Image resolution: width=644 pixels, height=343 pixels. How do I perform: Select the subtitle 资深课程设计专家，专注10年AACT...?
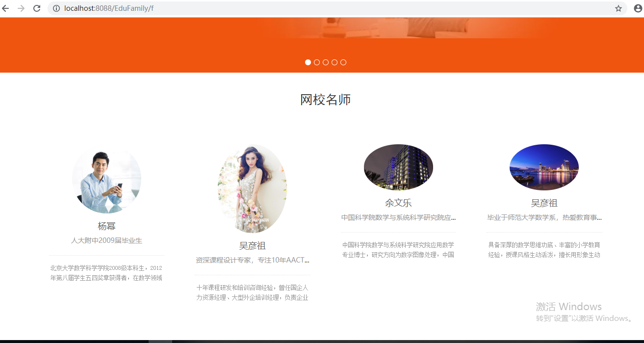click(x=253, y=260)
